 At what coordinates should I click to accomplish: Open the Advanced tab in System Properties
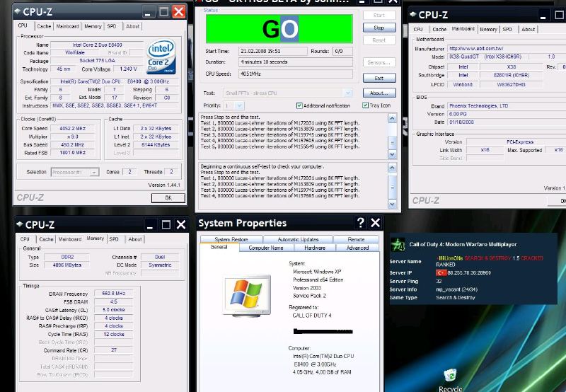[x=357, y=248]
